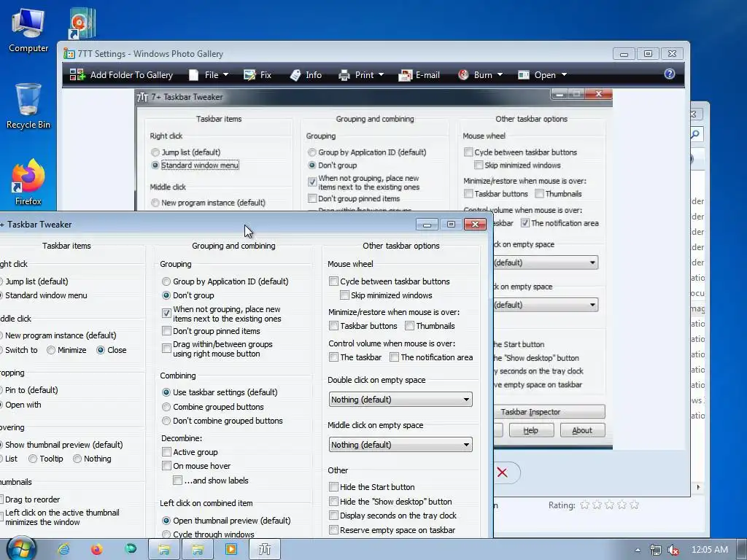Show hidden tray icons arrow

pyautogui.click(x=638, y=550)
